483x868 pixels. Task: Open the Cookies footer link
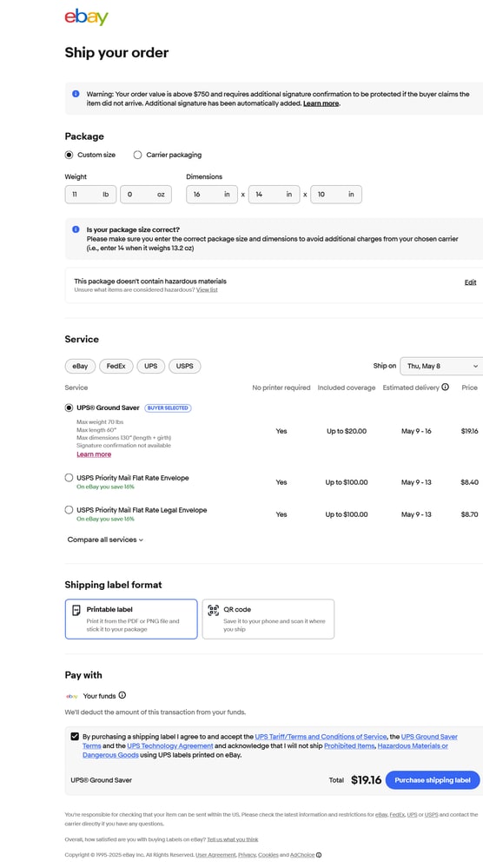268,855
